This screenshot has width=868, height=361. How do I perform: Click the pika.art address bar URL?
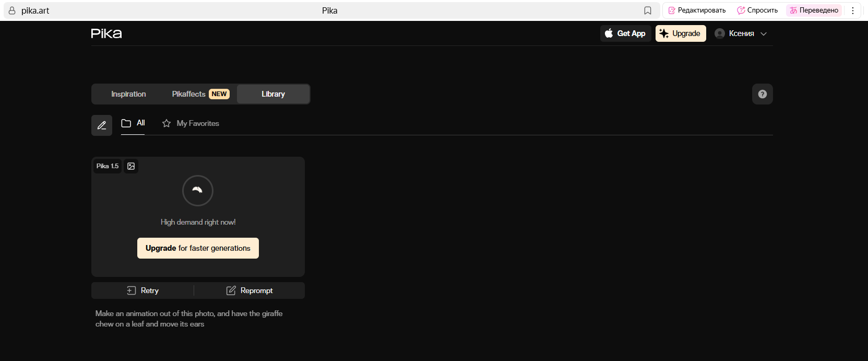pos(35,10)
